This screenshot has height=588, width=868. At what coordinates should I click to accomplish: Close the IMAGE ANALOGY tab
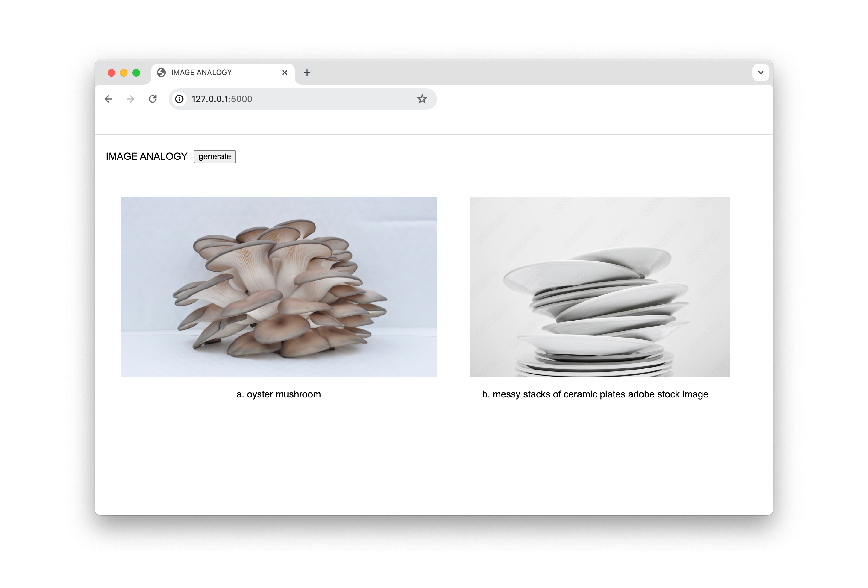coord(285,73)
